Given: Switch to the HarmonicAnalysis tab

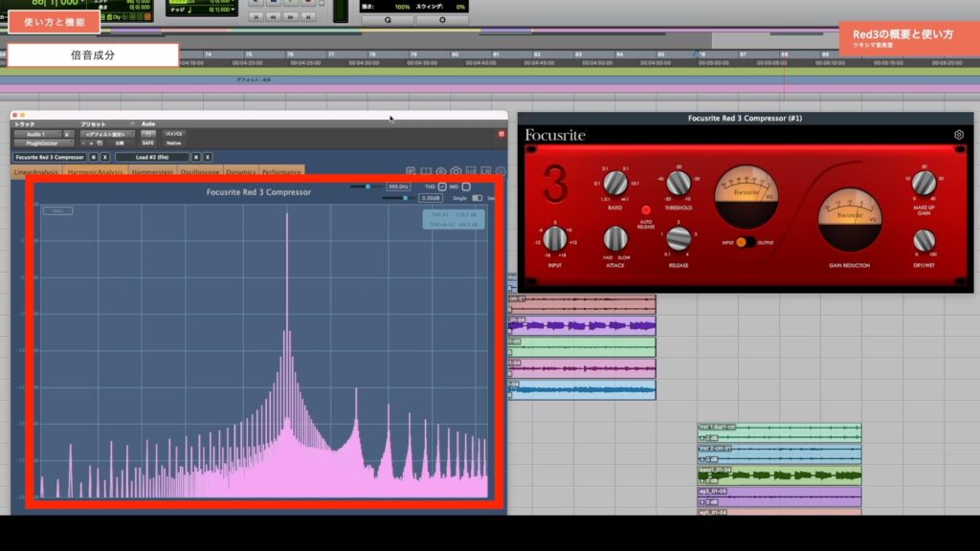Looking at the screenshot, I should (95, 172).
